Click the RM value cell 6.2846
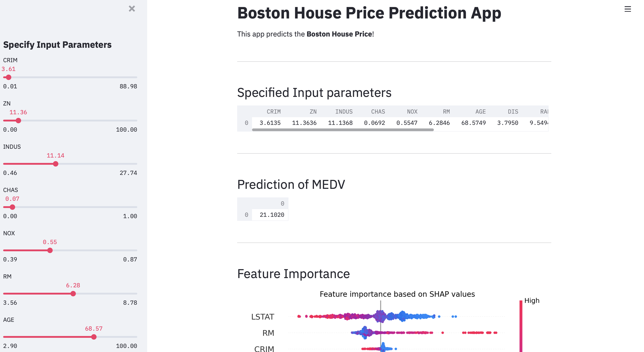Viewport: 644px width, 352px height. (439, 123)
